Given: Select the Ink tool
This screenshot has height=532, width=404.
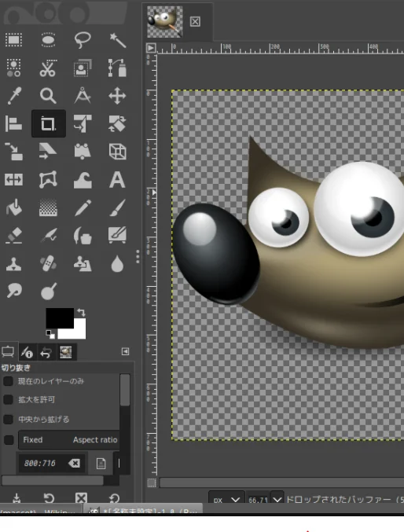Looking at the screenshot, I should (83, 235).
